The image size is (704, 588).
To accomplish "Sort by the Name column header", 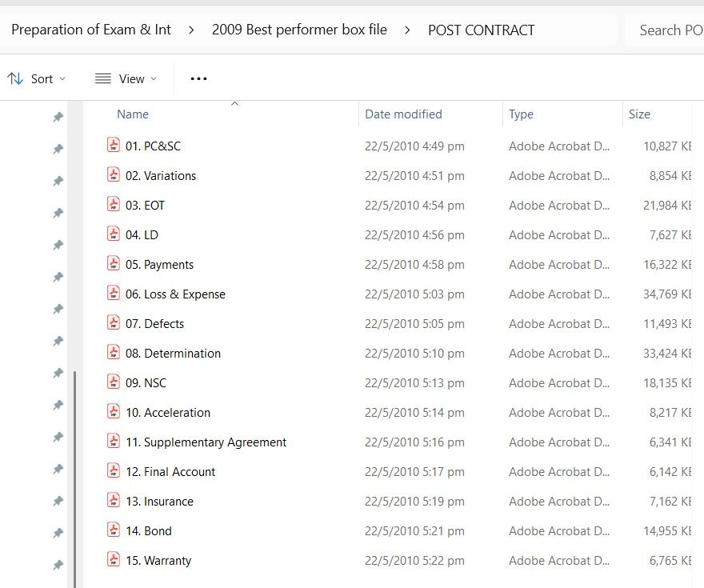I will (x=133, y=114).
